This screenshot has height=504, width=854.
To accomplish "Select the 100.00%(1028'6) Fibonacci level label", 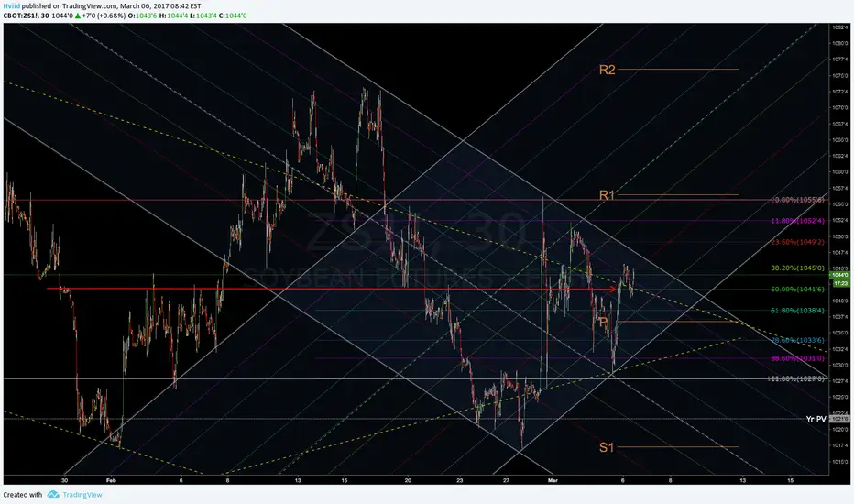I will pyautogui.click(x=796, y=378).
